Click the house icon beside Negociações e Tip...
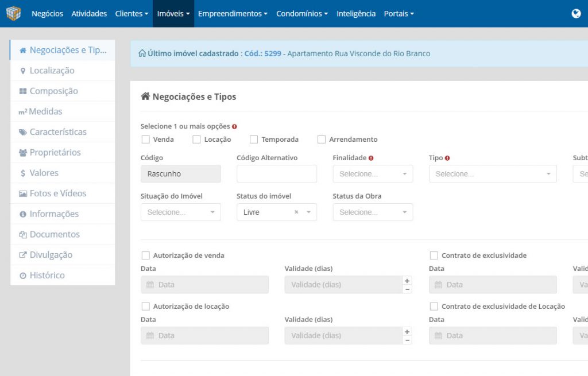The image size is (588, 376). pyautogui.click(x=23, y=51)
